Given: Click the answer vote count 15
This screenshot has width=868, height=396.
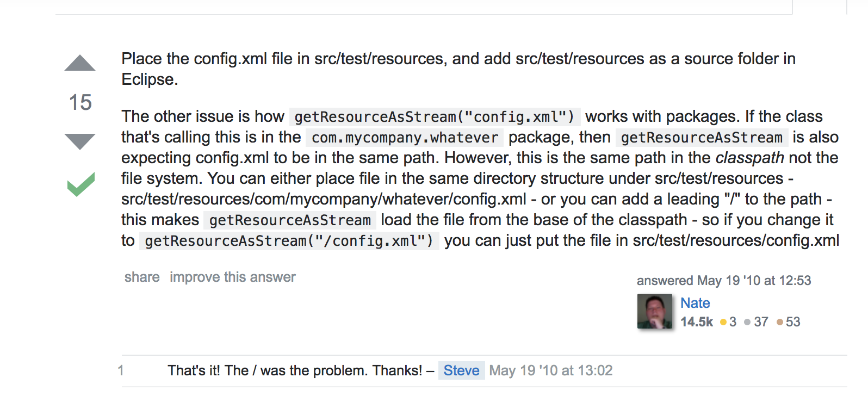Looking at the screenshot, I should click(80, 102).
